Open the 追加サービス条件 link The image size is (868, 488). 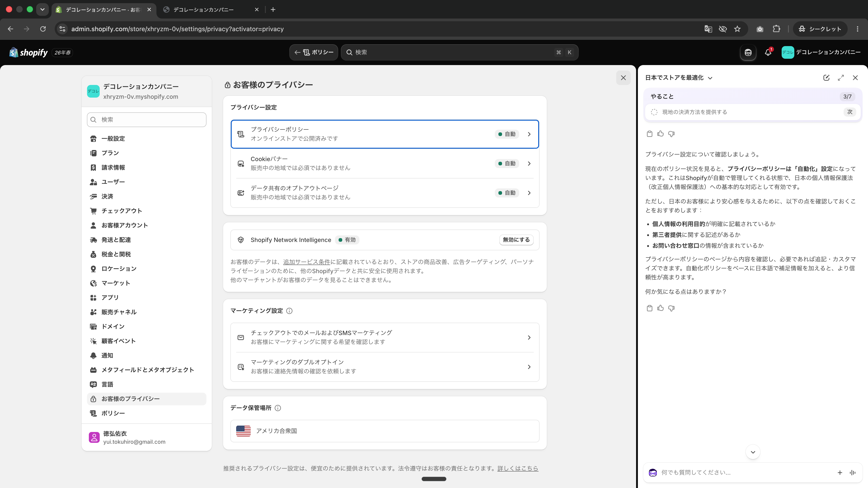click(307, 262)
